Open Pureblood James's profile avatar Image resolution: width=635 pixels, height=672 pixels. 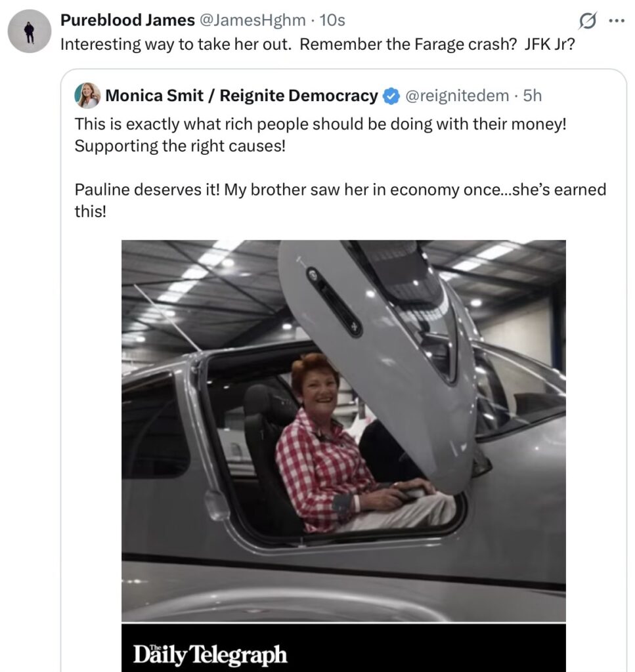tap(30, 31)
